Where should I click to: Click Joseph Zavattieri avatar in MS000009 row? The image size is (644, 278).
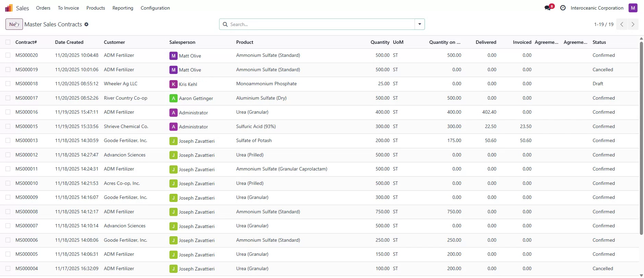point(173,198)
